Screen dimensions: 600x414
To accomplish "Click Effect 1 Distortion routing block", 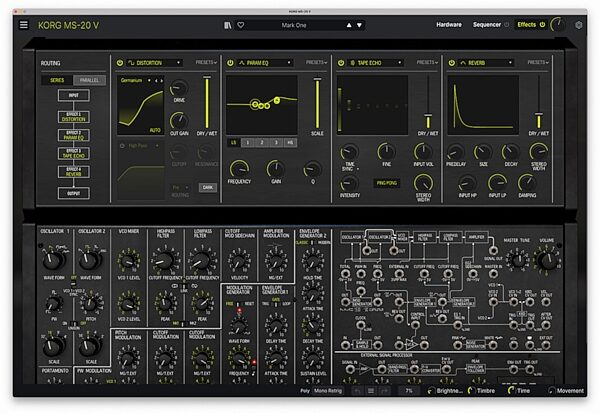I will coord(73,117).
